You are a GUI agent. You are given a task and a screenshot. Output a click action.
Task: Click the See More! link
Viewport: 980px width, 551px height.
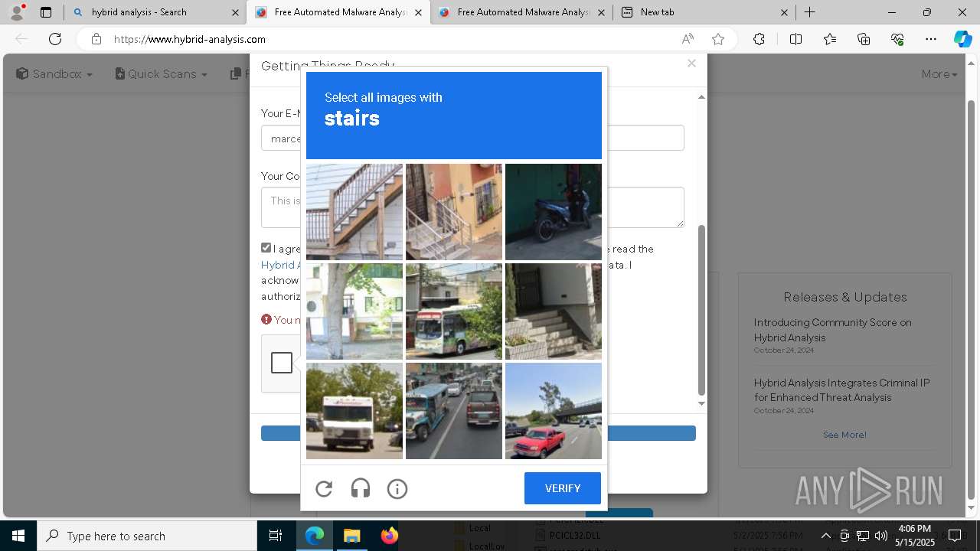tap(844, 435)
